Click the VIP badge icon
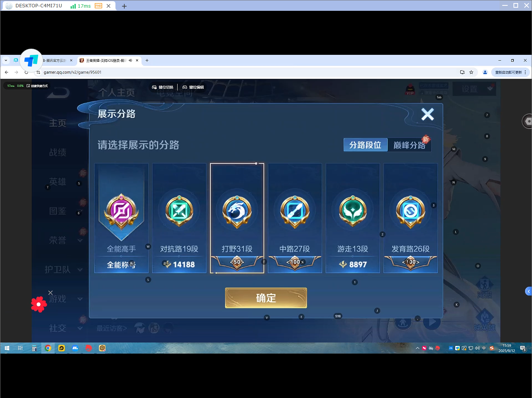 pos(410,90)
